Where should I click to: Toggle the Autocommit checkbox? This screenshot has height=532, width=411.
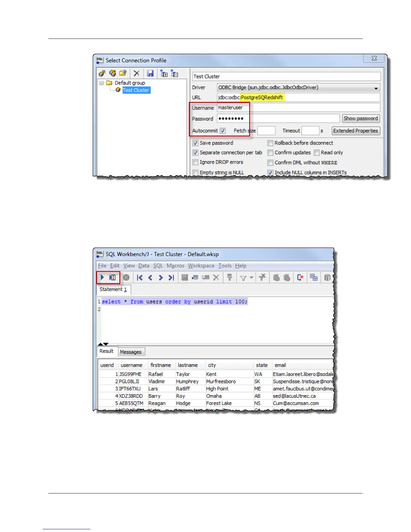tap(223, 131)
